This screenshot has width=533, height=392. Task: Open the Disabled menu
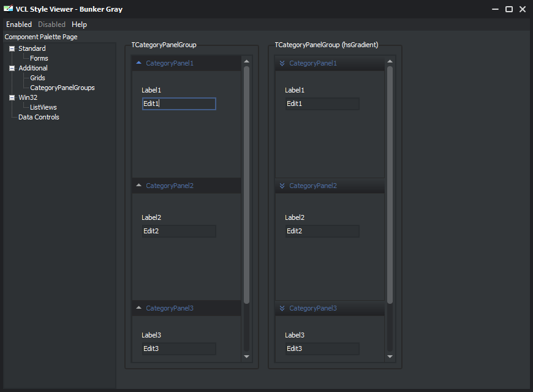(51, 24)
